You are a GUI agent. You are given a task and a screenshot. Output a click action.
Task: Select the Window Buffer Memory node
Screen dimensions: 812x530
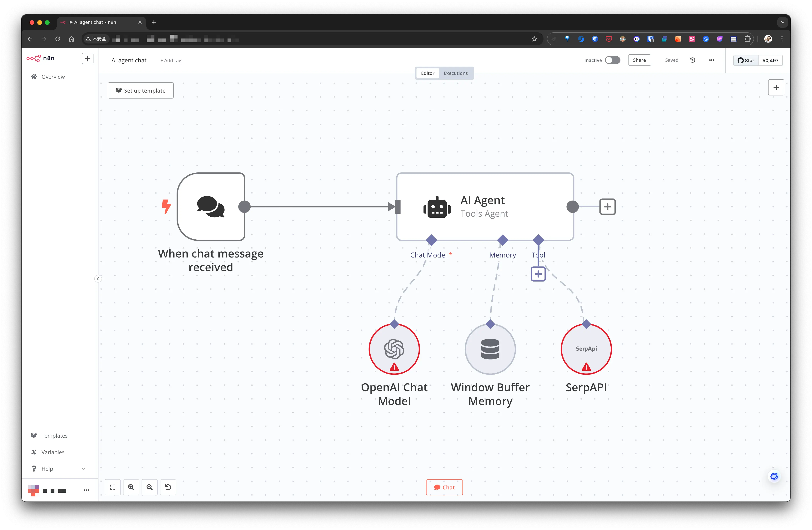(x=490, y=349)
